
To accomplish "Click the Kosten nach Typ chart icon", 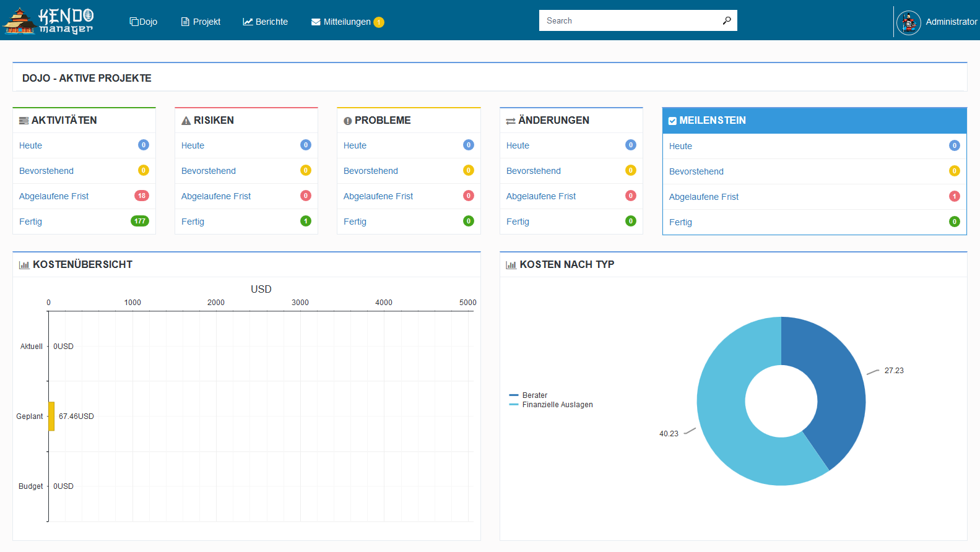I will [511, 265].
